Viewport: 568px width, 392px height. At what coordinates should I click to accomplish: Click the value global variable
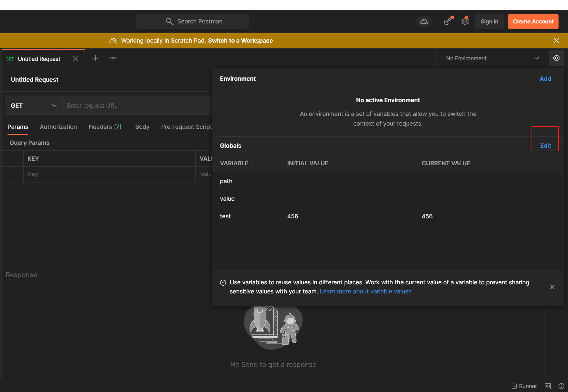pyautogui.click(x=227, y=199)
